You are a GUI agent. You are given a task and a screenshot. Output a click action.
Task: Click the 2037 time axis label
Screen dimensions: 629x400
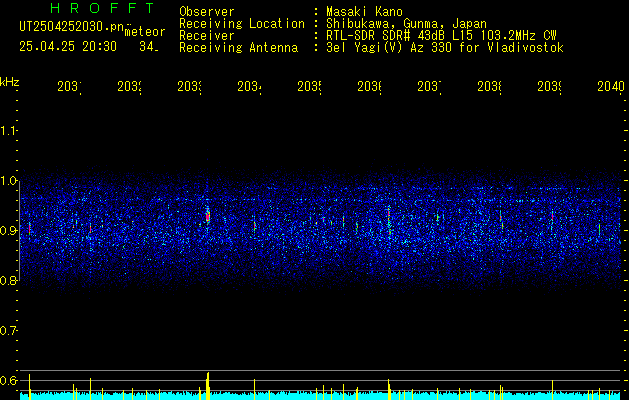429,87
